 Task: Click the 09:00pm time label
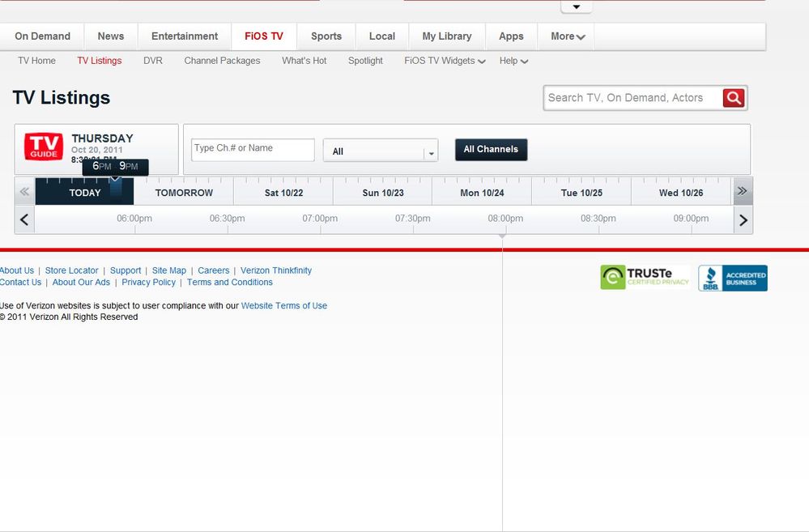pos(691,219)
